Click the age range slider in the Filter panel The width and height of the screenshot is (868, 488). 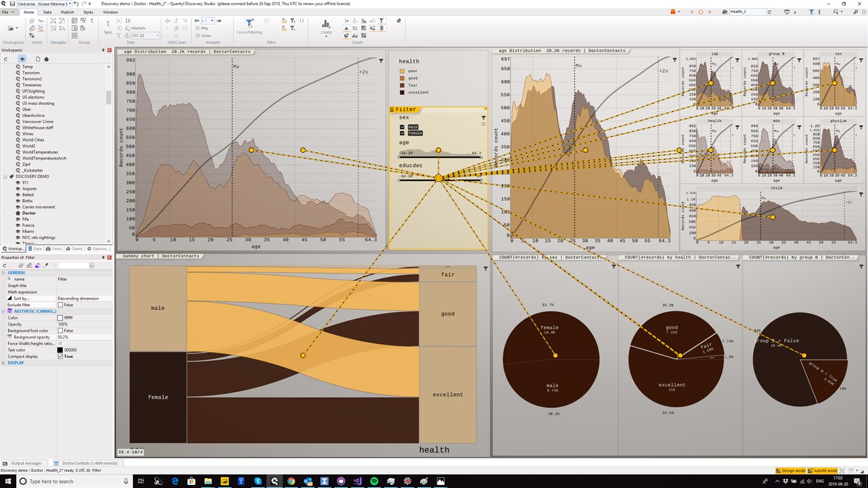coord(439,156)
